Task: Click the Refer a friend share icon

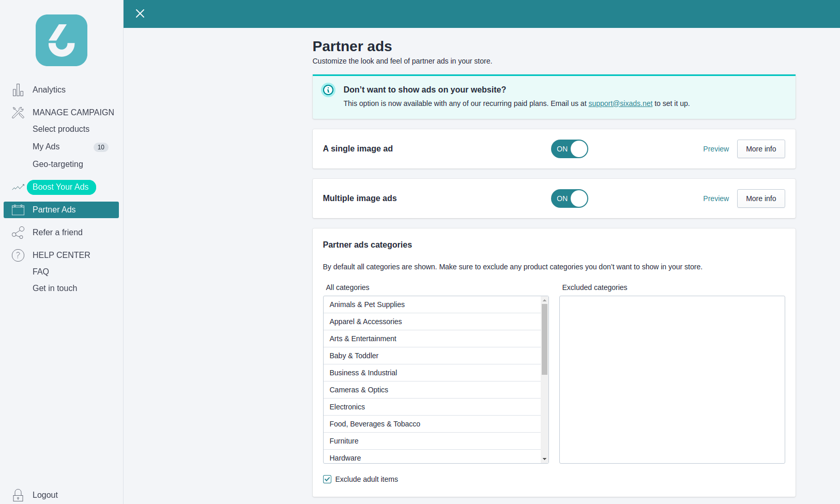Action: [18, 233]
